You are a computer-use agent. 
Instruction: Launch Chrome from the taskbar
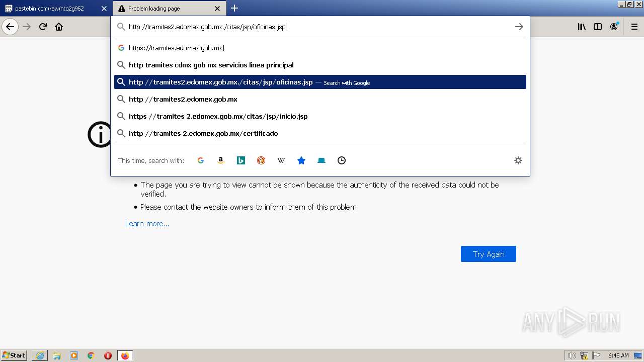click(x=91, y=355)
